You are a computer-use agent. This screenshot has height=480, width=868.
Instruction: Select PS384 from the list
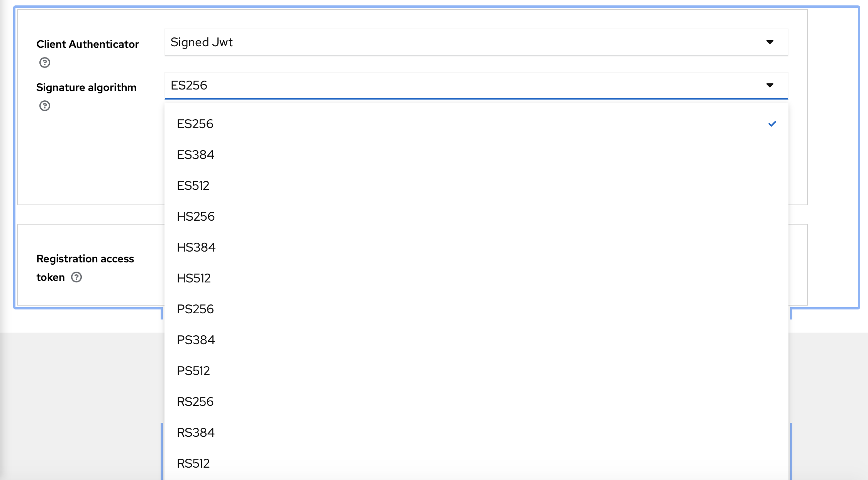pyautogui.click(x=476, y=340)
